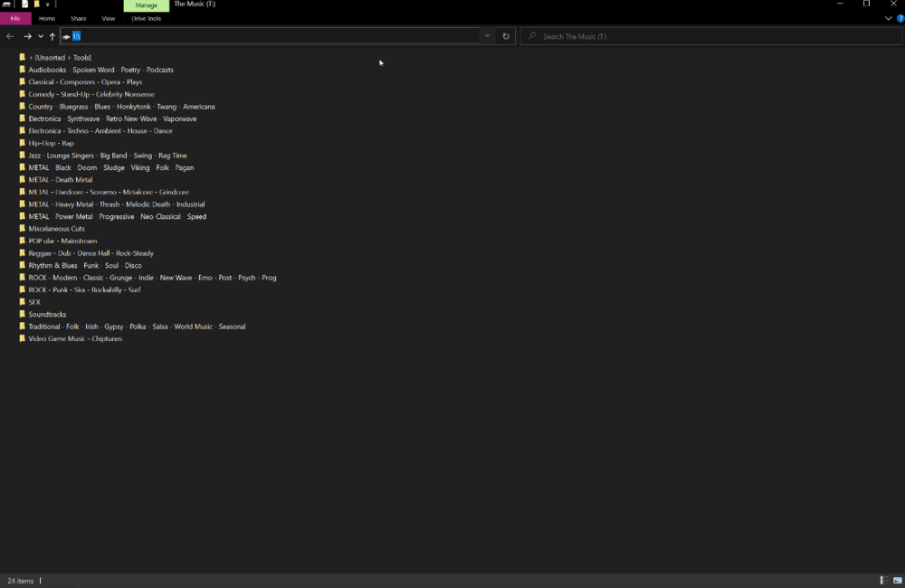Click the Help question mark button
This screenshot has height=588, width=905.
tap(900, 18)
